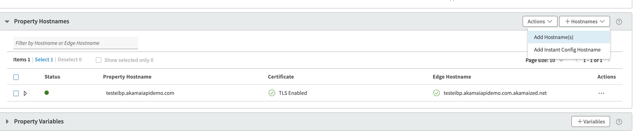Check the select-all header checkbox
This screenshot has width=644, height=134.
click(16, 77)
